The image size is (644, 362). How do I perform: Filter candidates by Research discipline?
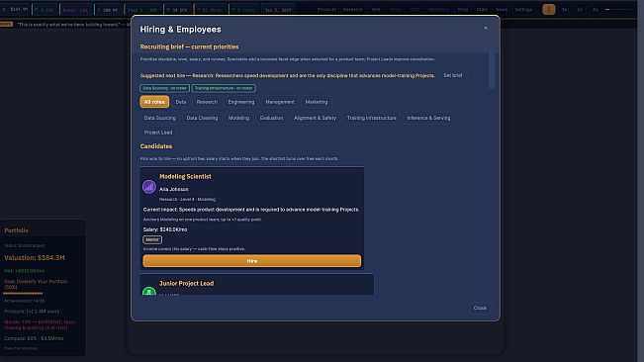coord(207,102)
